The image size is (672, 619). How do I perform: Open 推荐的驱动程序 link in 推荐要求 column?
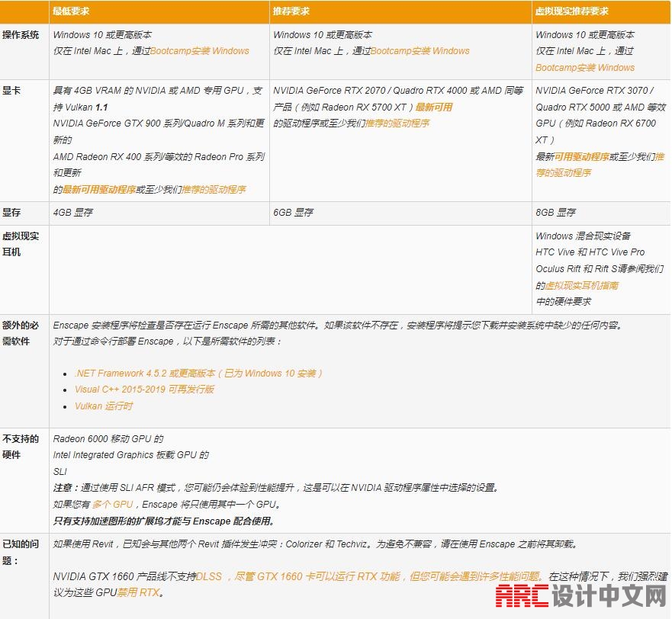click(397, 123)
